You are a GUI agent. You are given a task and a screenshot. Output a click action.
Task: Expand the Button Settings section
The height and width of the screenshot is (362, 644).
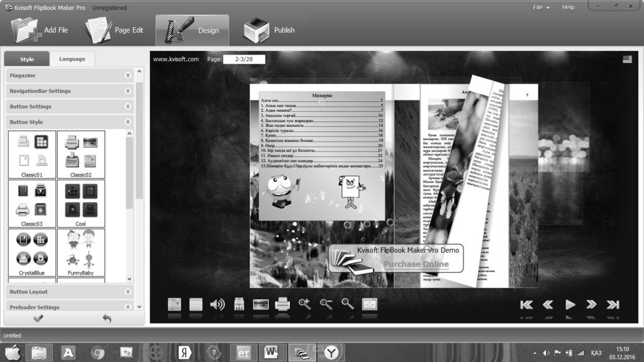tap(70, 107)
